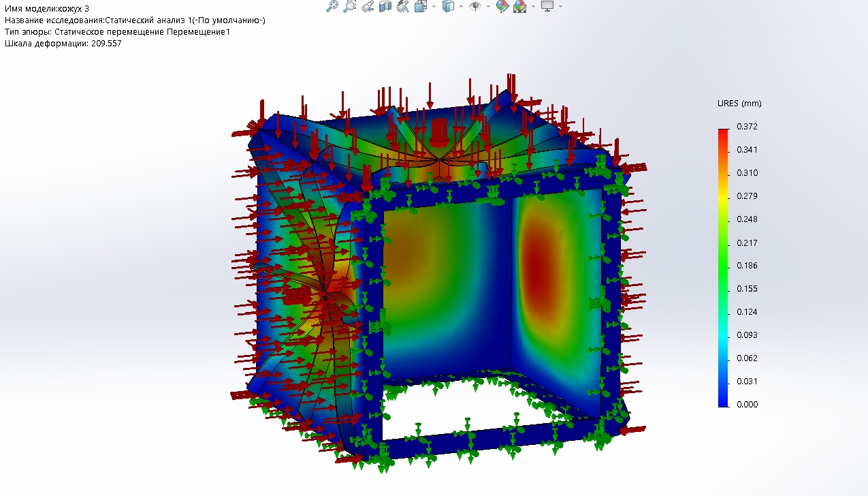Open the Hide/Show Items dropdown arrow
The height and width of the screenshot is (496, 868).
click(x=488, y=6)
